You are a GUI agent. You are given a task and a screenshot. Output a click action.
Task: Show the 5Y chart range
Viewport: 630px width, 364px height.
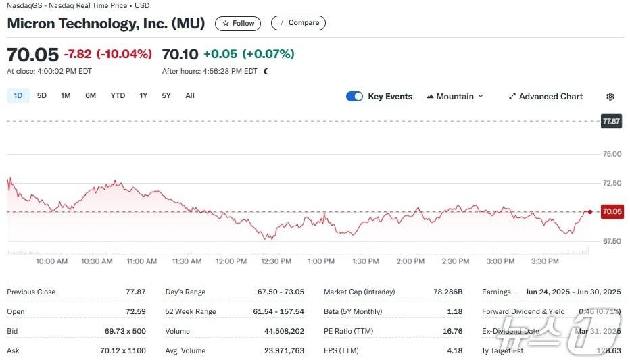[x=166, y=96]
